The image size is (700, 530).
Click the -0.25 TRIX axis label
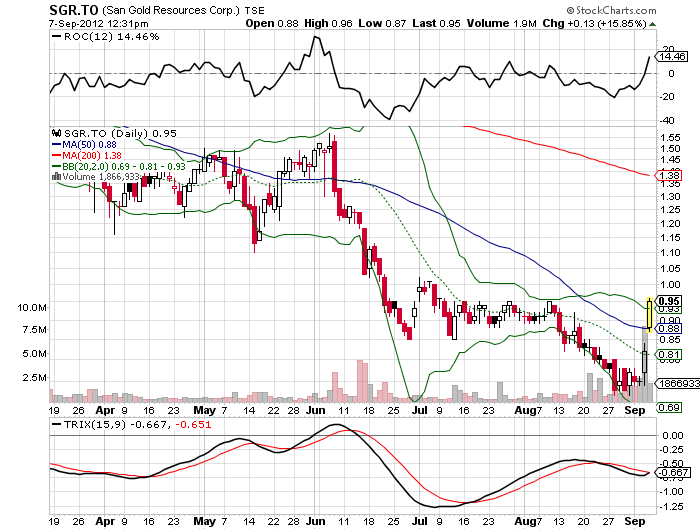coord(671,449)
